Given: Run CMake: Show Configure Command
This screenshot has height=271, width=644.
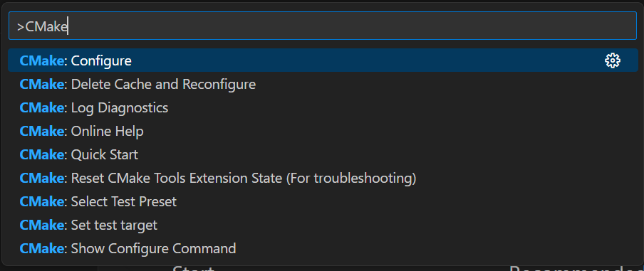Looking at the screenshot, I should (323, 248).
